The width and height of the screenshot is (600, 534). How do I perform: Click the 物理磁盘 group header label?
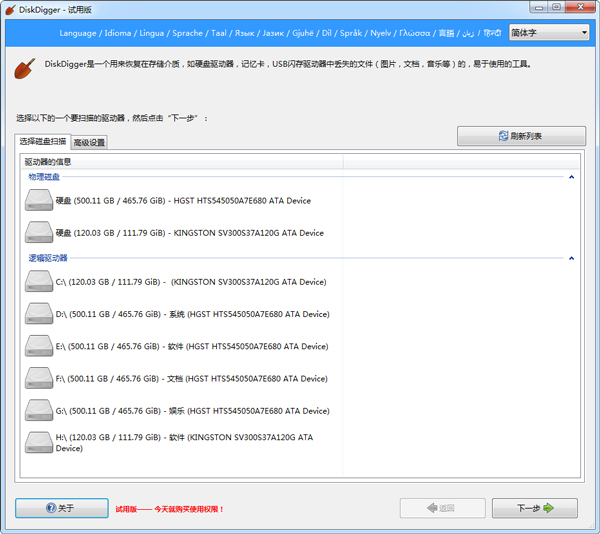(x=44, y=177)
